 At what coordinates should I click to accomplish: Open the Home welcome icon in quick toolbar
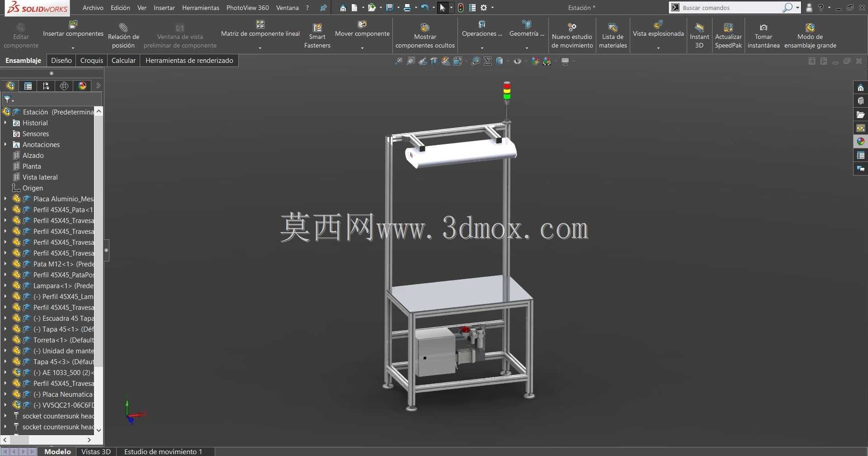(x=343, y=8)
